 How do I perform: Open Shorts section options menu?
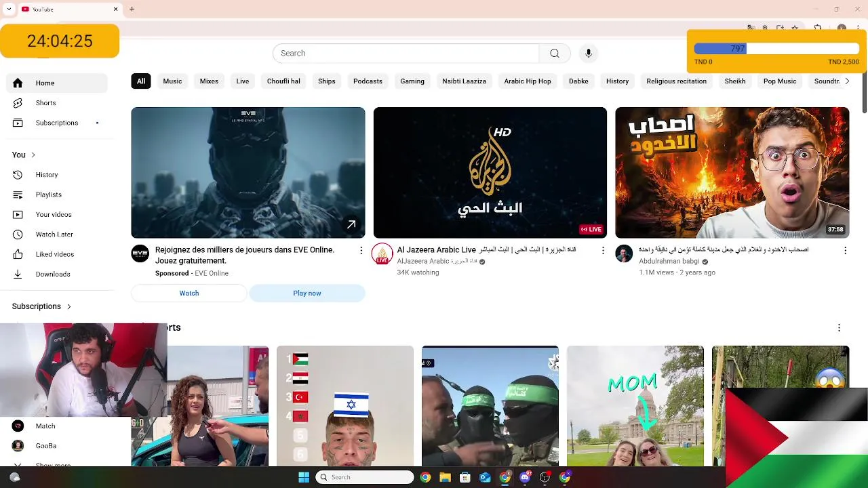pyautogui.click(x=839, y=328)
